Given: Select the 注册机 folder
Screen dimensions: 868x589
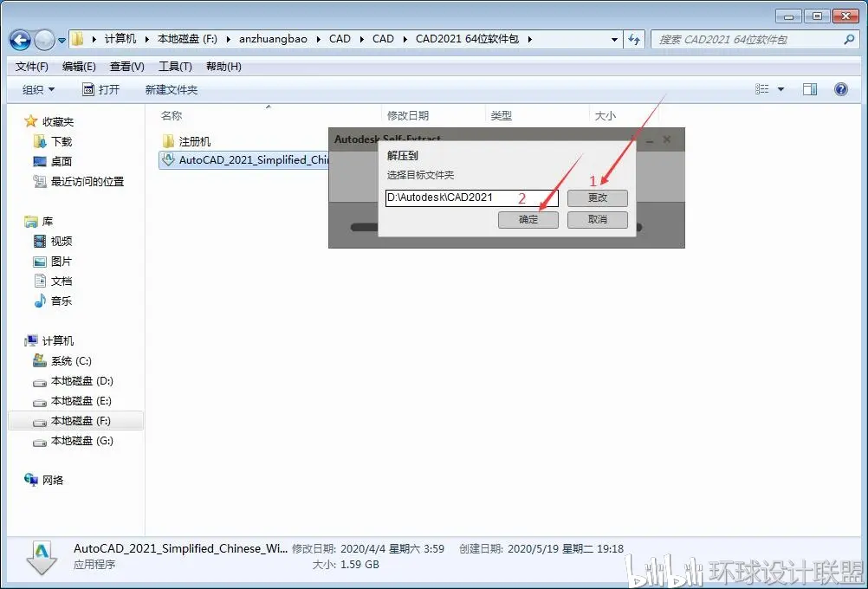Looking at the screenshot, I should (186, 141).
